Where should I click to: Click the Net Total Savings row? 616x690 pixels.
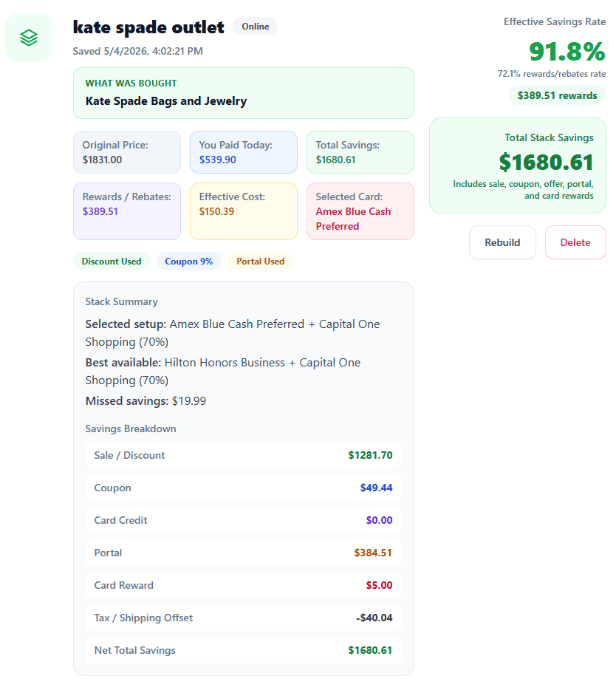coord(244,650)
